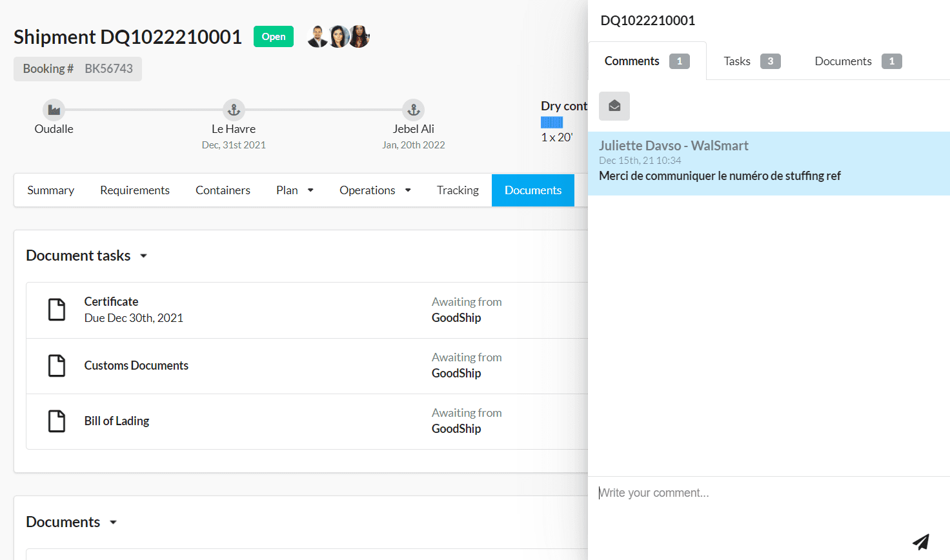The width and height of the screenshot is (950, 560).
Task: Click the Comments count badge 1
Action: [680, 61]
